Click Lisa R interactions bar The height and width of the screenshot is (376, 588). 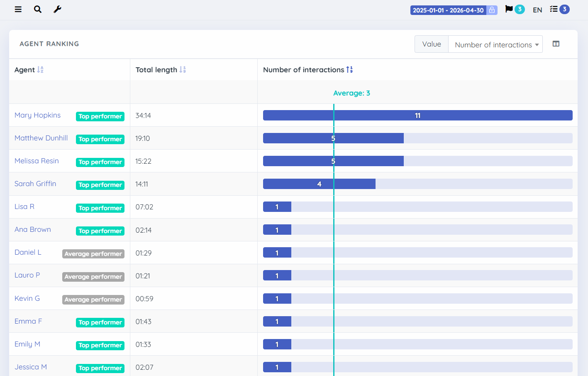tap(277, 207)
